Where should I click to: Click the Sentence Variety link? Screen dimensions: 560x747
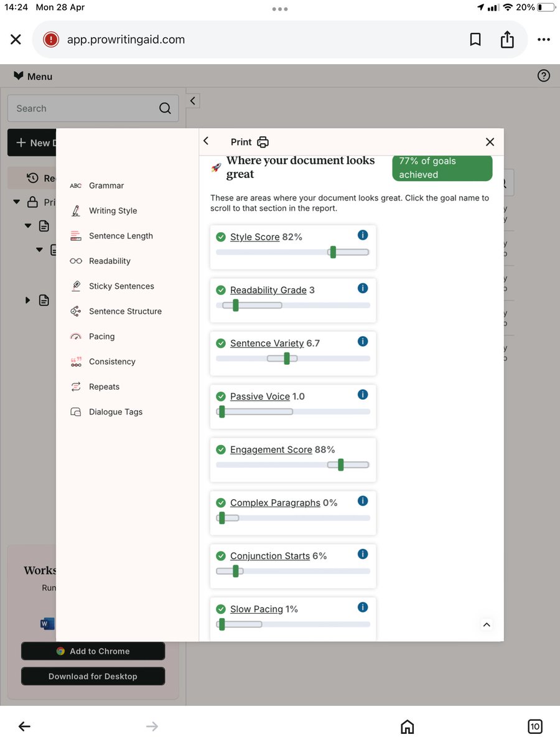267,343
